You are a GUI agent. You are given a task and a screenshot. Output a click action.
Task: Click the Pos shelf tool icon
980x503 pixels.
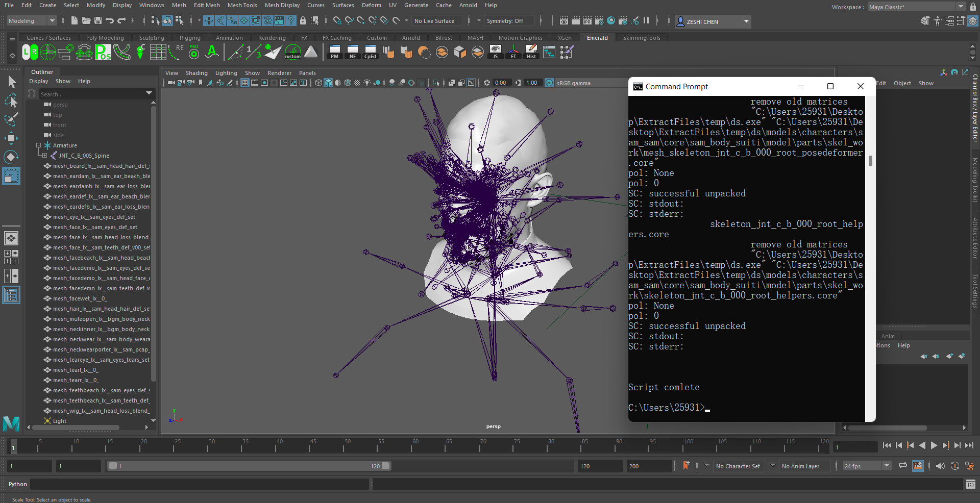[103, 52]
